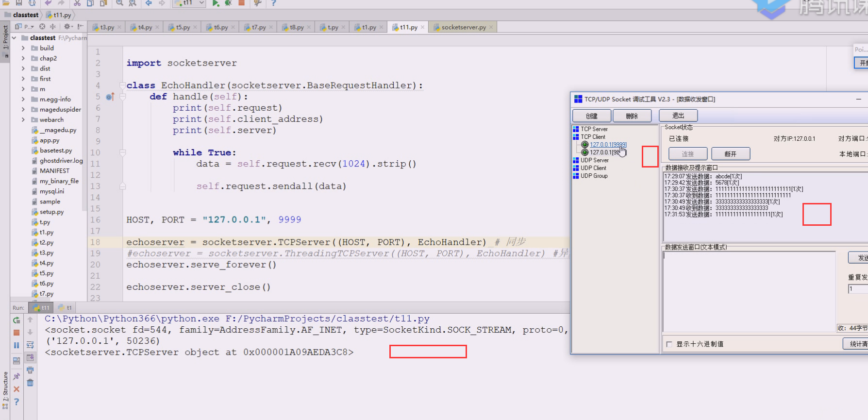
Task: Click the red stop icon in main toolbar
Action: coord(241,3)
